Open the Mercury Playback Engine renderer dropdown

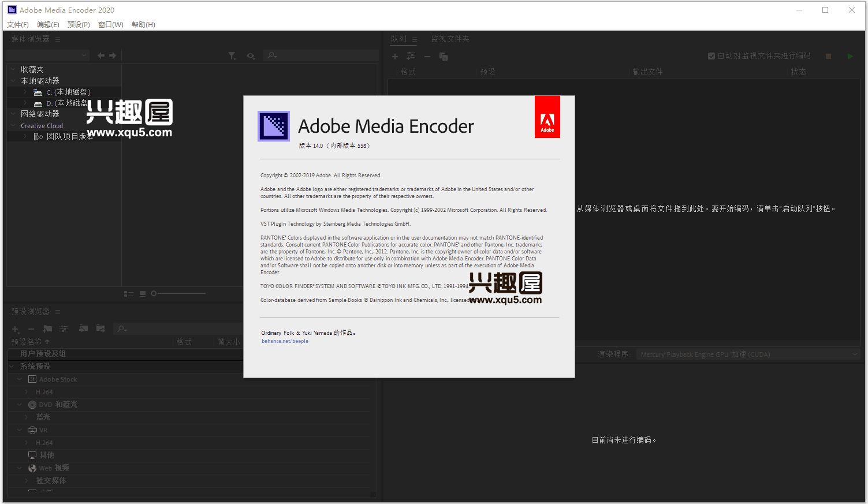click(x=748, y=354)
